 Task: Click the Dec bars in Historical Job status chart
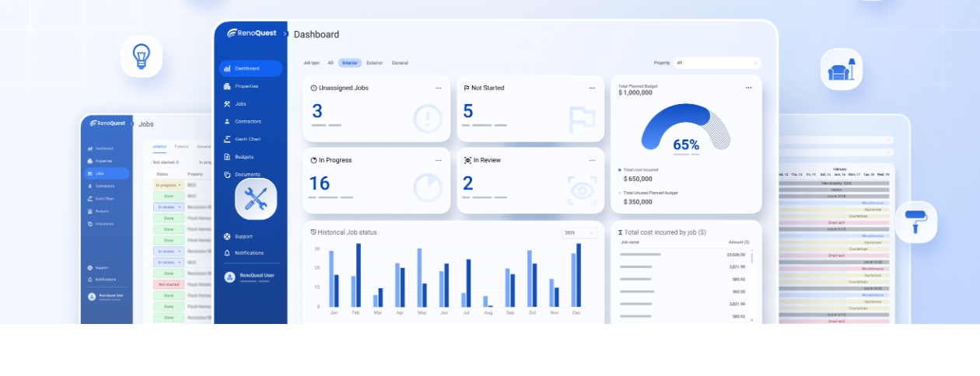(x=576, y=275)
